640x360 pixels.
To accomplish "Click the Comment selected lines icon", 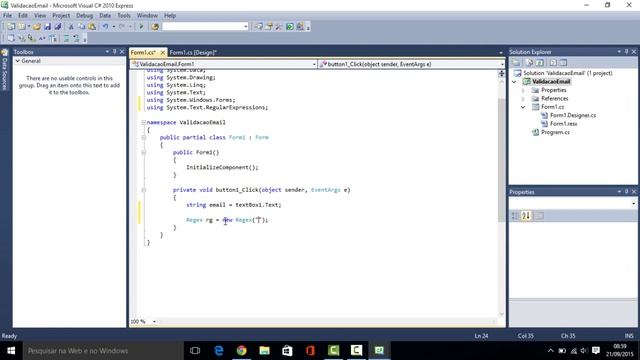I will tap(66, 38).
